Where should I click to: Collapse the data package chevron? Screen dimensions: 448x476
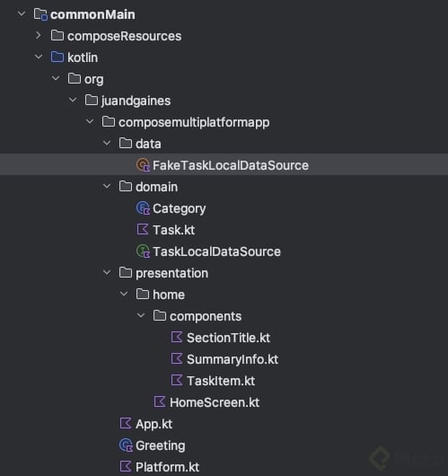tap(107, 143)
